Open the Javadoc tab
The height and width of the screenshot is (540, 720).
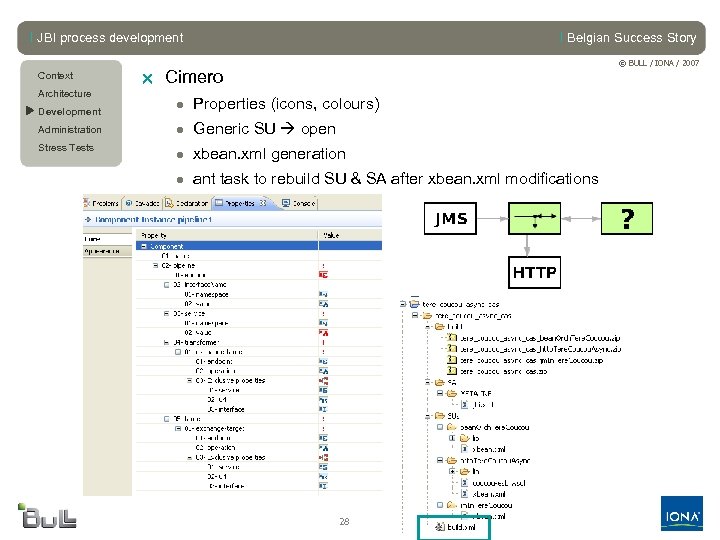pos(142,202)
